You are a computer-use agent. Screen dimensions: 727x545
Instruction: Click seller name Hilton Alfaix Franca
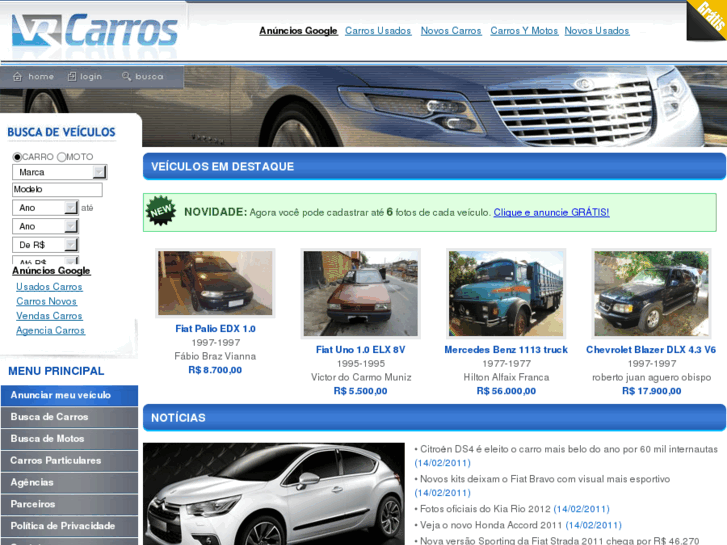coord(506,377)
